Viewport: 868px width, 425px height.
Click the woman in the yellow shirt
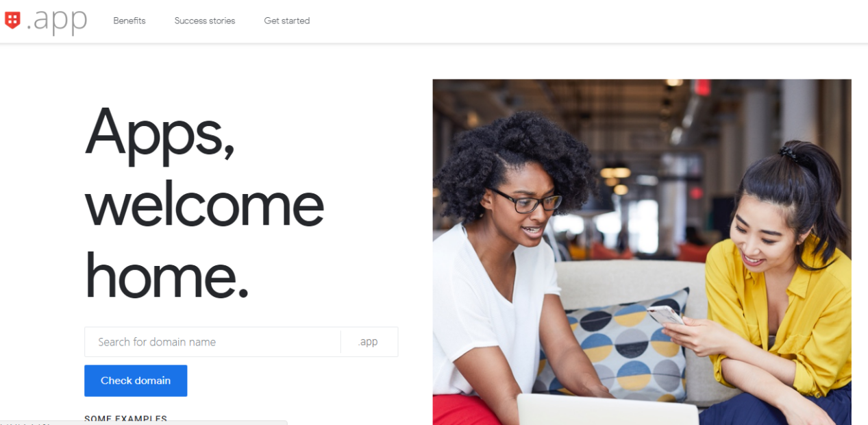pyautogui.click(x=781, y=288)
